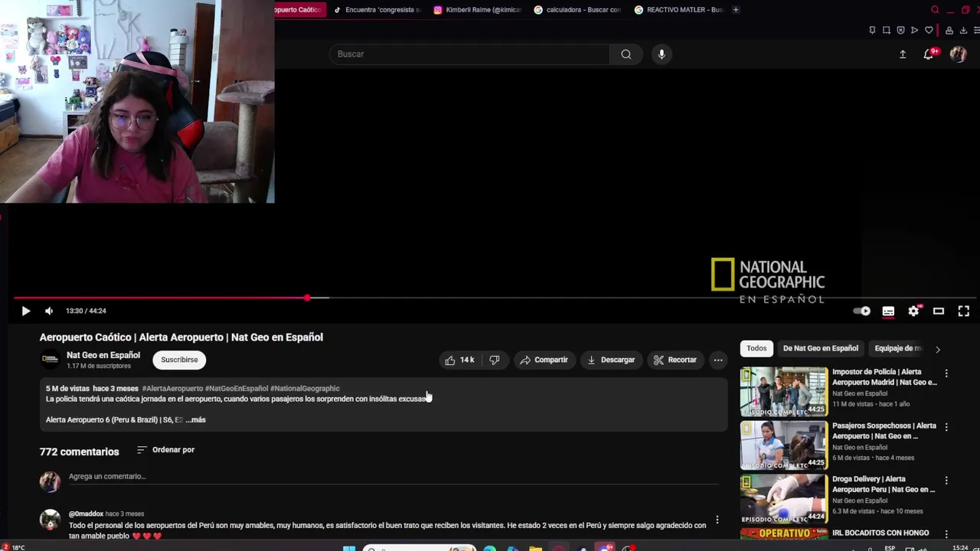Mute the video with the speaker icon
This screenshot has width=980, height=551.
[49, 311]
